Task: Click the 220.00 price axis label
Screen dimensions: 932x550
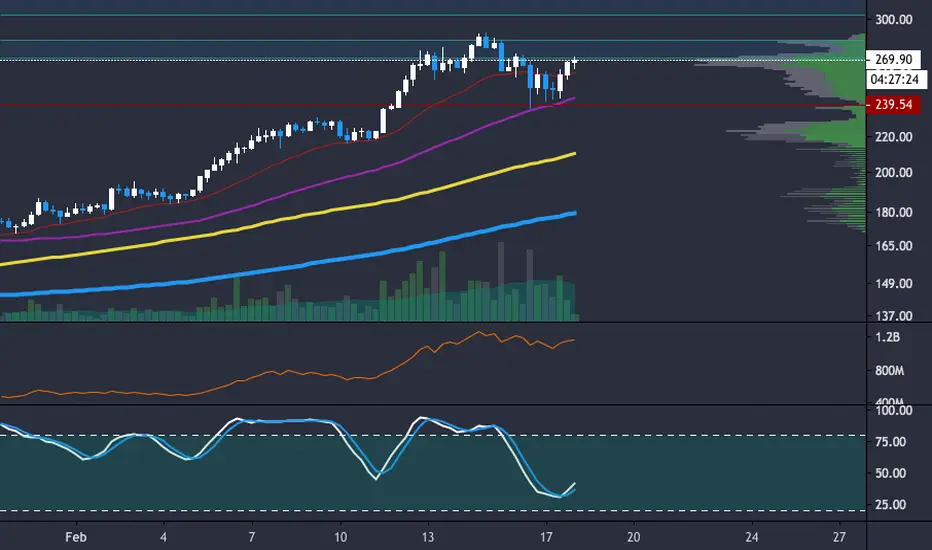Action: tap(893, 137)
